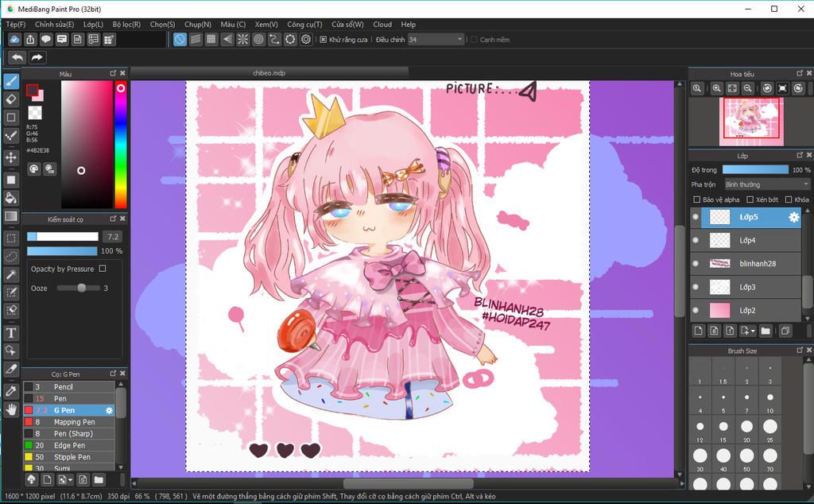
Task: Click the Undo arrow button
Action: tap(17, 57)
